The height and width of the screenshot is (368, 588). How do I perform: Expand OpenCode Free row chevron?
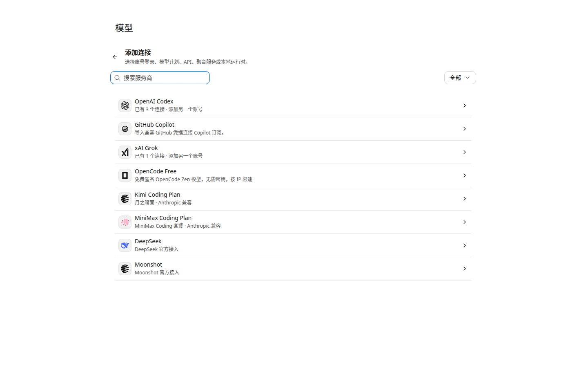click(465, 175)
